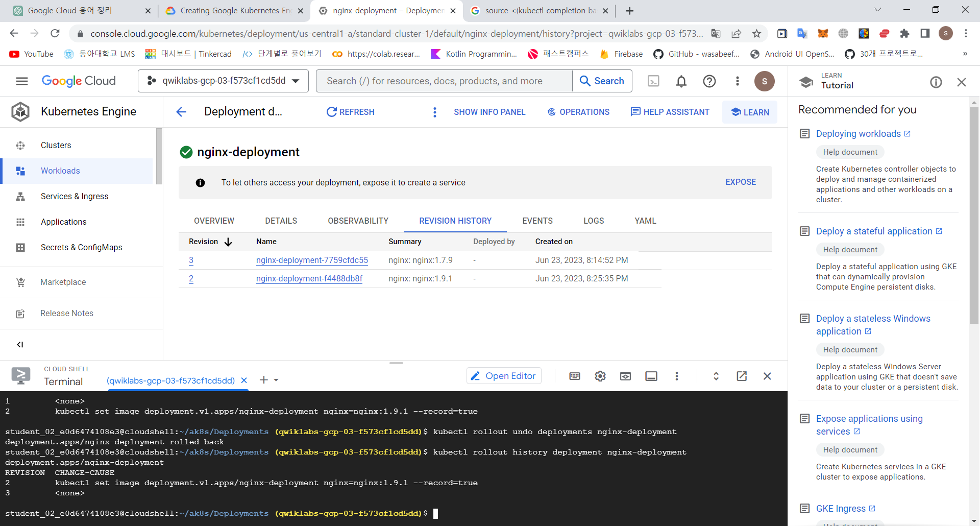Screen dimensions: 980x526
Task: Open Cloud Shell terminal settings gear
Action: (600, 376)
